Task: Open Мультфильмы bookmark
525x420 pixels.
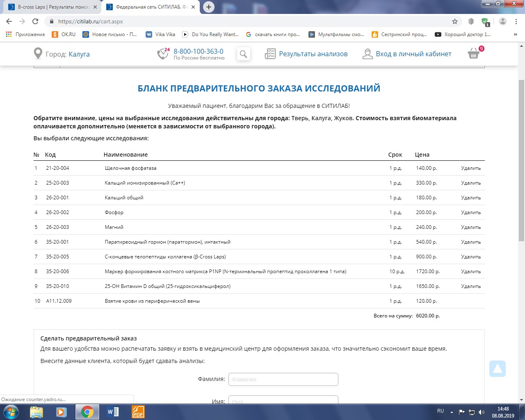Action: point(336,34)
